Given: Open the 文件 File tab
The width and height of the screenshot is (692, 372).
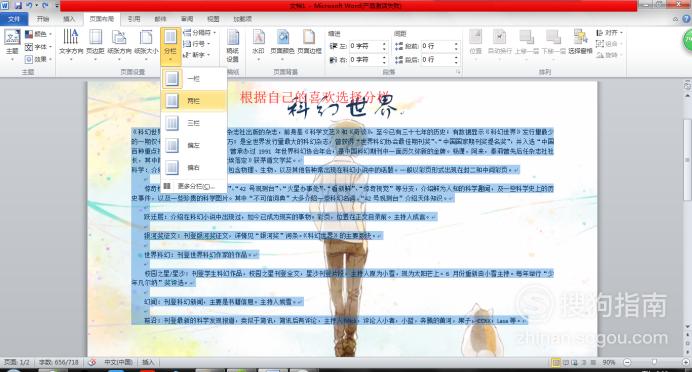Looking at the screenshot, I should coord(14,19).
